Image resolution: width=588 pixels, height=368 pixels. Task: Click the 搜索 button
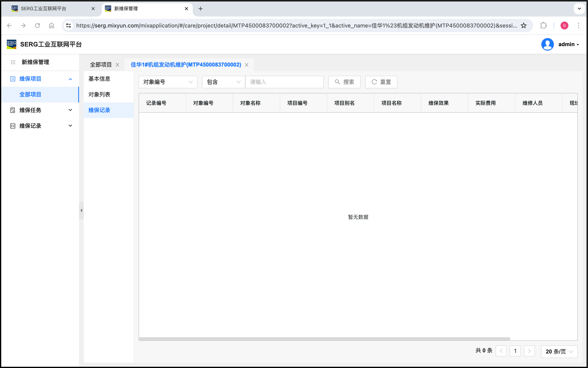coord(344,82)
